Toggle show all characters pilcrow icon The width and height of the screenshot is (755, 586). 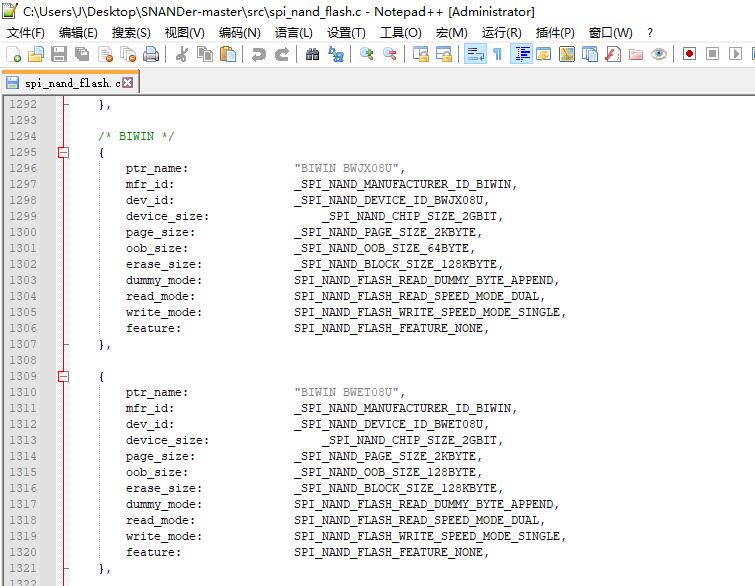point(497,54)
